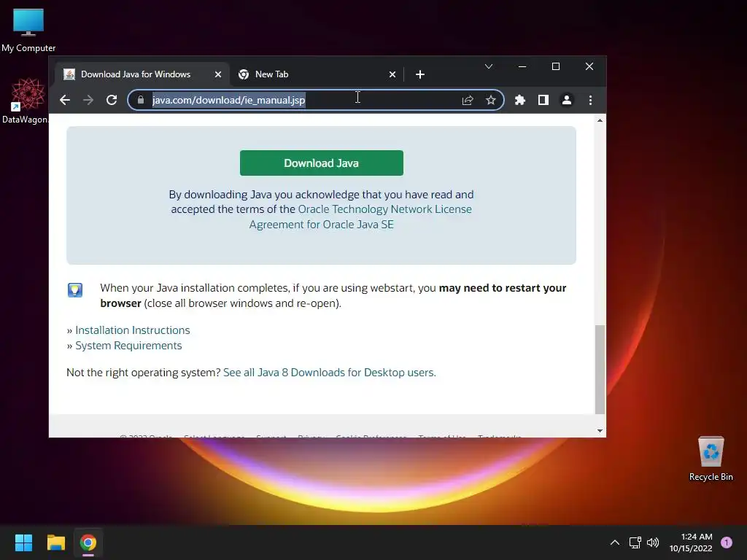Open the Installation Instructions link
The height and width of the screenshot is (560, 747).
point(133,330)
